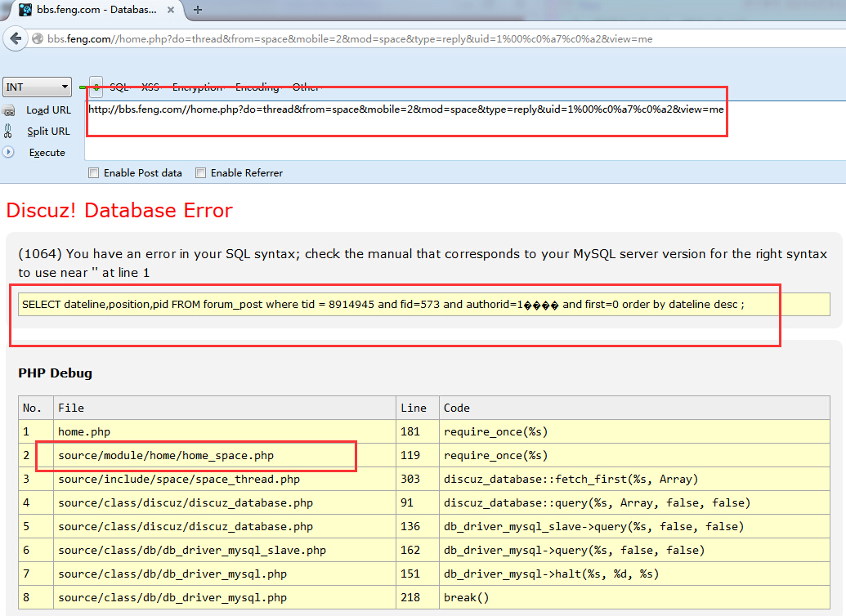
Task: Open the Encoding menu in HackBar
Action: tap(257, 87)
